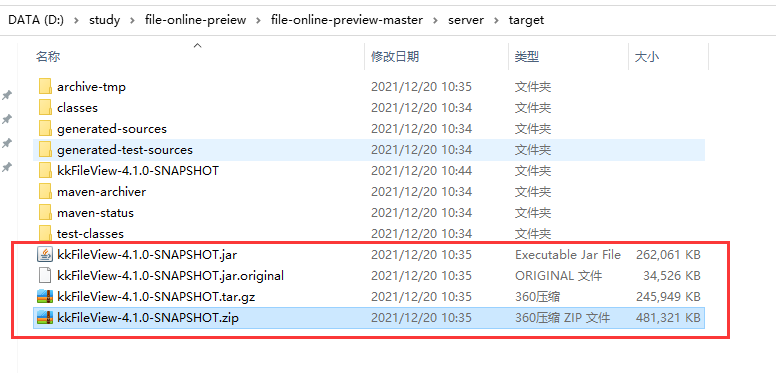Image resolution: width=776 pixels, height=373 pixels.
Task: Expand the chevron after study breadcrumb
Action: [133, 20]
